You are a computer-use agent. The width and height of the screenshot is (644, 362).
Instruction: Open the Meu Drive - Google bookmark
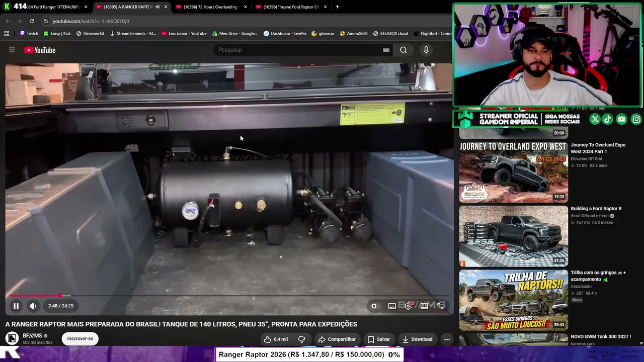pyautogui.click(x=234, y=34)
